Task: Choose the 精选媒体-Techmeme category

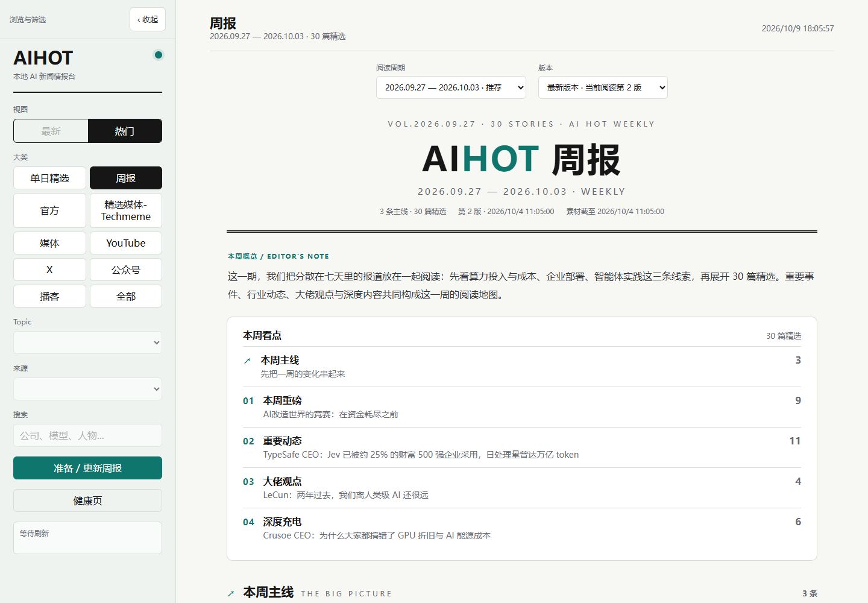Action: (x=126, y=210)
